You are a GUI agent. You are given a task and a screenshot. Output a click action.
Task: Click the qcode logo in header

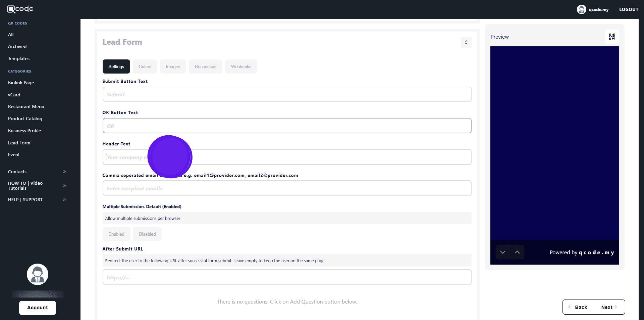click(x=20, y=9)
